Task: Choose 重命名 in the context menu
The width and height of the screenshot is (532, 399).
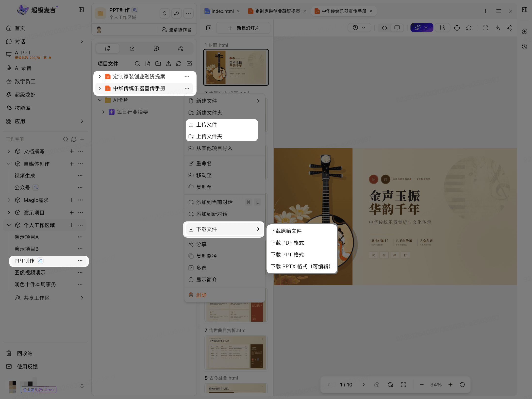Action: coord(224,163)
